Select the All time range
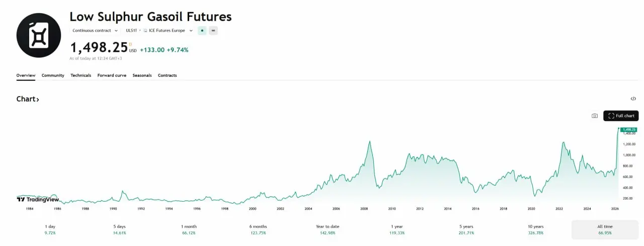This screenshot has height=246, width=644. click(605, 229)
